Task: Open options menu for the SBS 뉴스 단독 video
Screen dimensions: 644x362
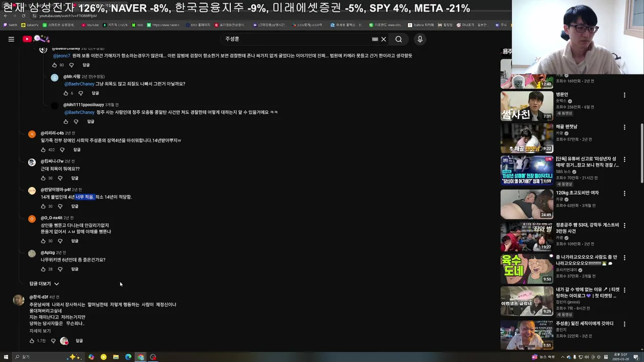Action: point(624,159)
